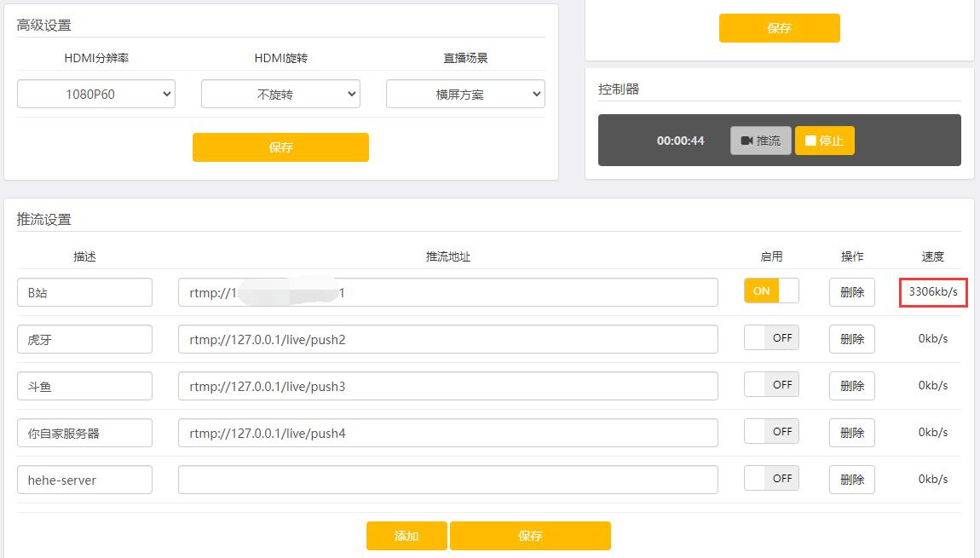Click the 0kb/s speed in 你自家服务器 row
Screen dimensions: 980x558
point(933,433)
